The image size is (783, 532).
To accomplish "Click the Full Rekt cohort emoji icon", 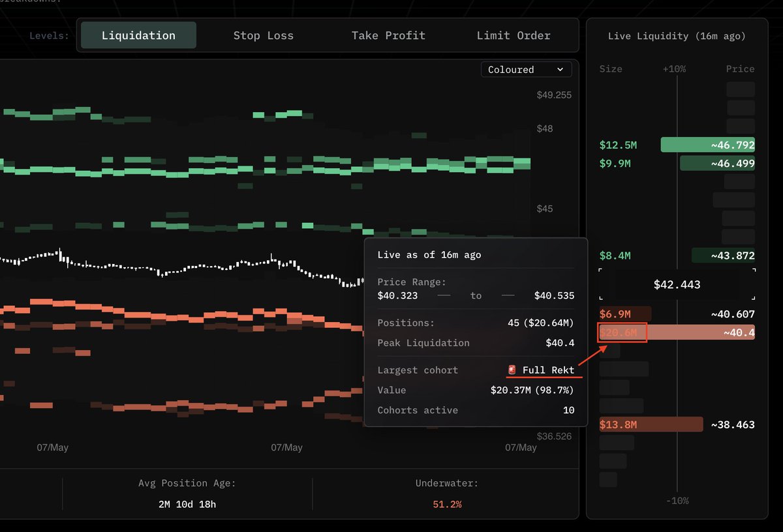I will (x=512, y=370).
